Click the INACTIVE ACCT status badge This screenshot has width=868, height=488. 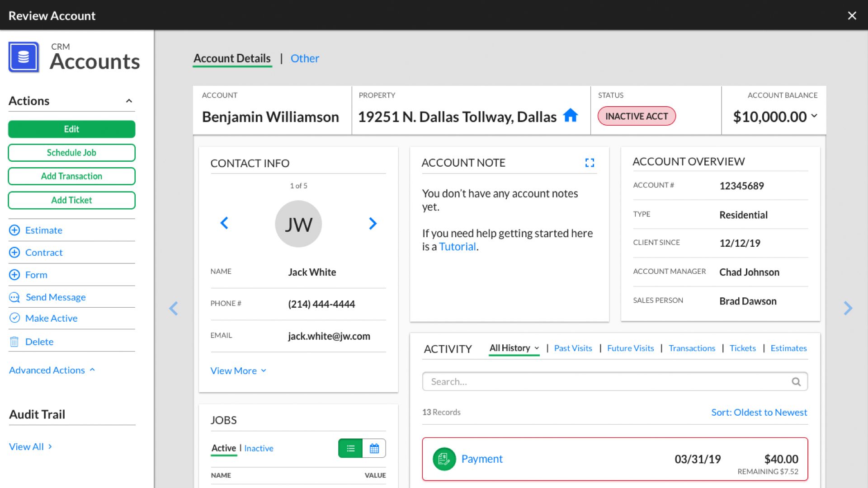(x=636, y=116)
